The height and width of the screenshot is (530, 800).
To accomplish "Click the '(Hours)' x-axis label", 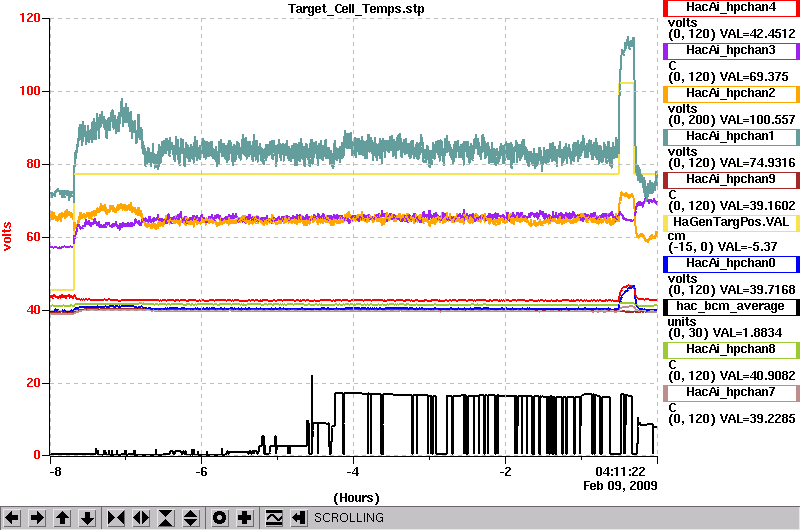I will pyautogui.click(x=357, y=498).
